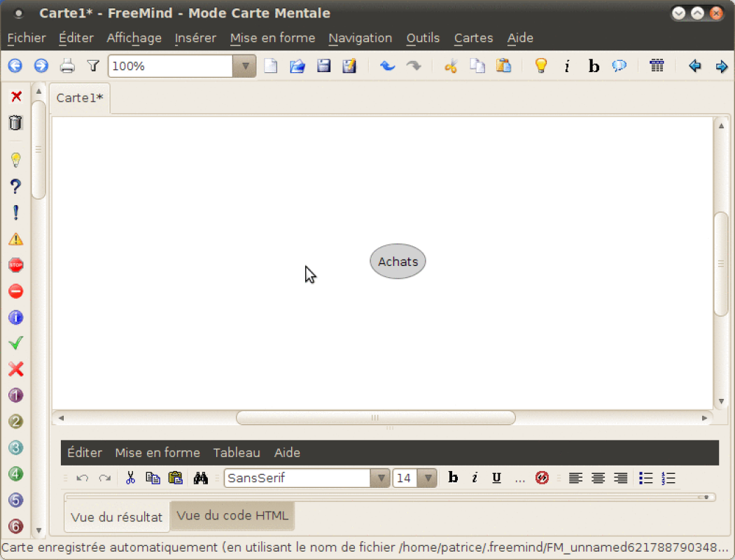Click the trash can icon in sidebar

(15, 123)
